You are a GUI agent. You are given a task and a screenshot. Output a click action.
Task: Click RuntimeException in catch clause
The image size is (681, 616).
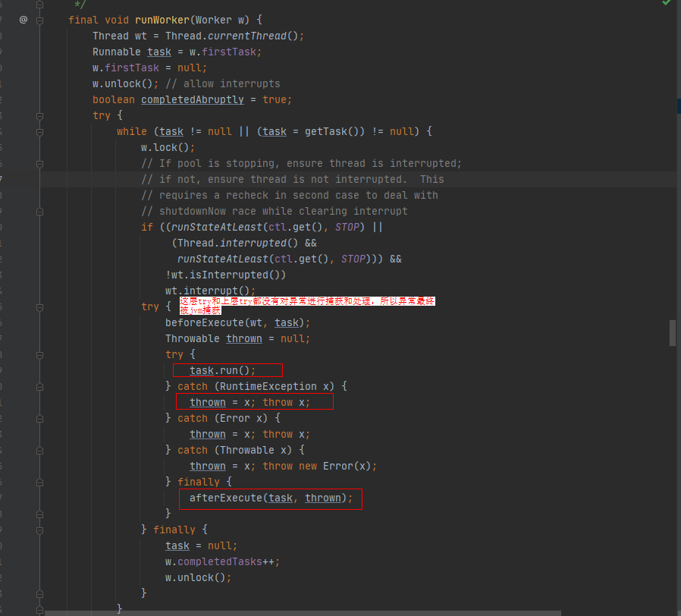pos(268,387)
